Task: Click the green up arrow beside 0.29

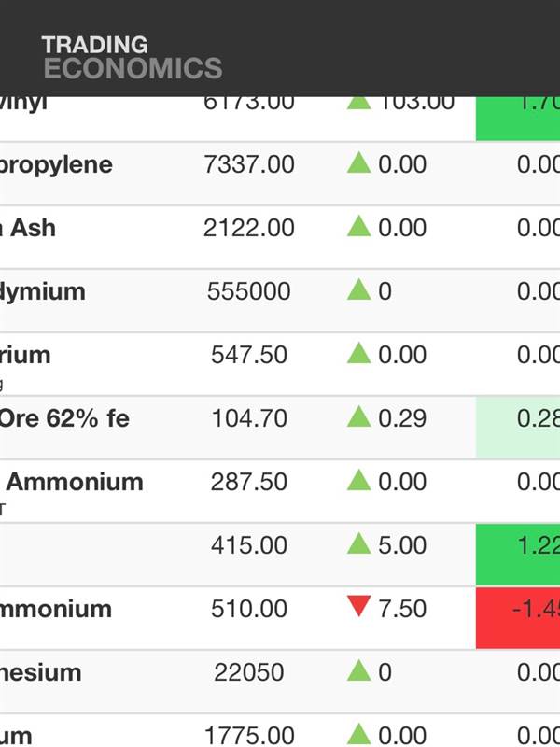Action: [x=359, y=417]
